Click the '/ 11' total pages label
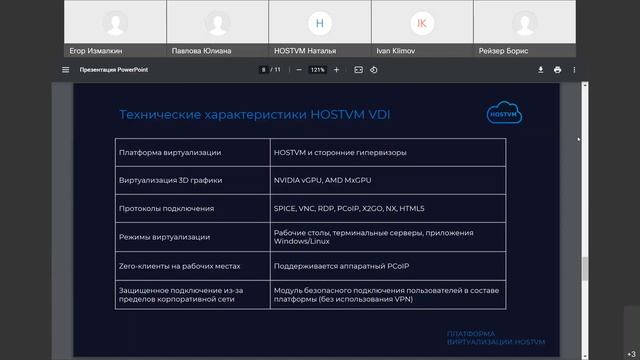This screenshot has height=360, width=640. [x=276, y=70]
